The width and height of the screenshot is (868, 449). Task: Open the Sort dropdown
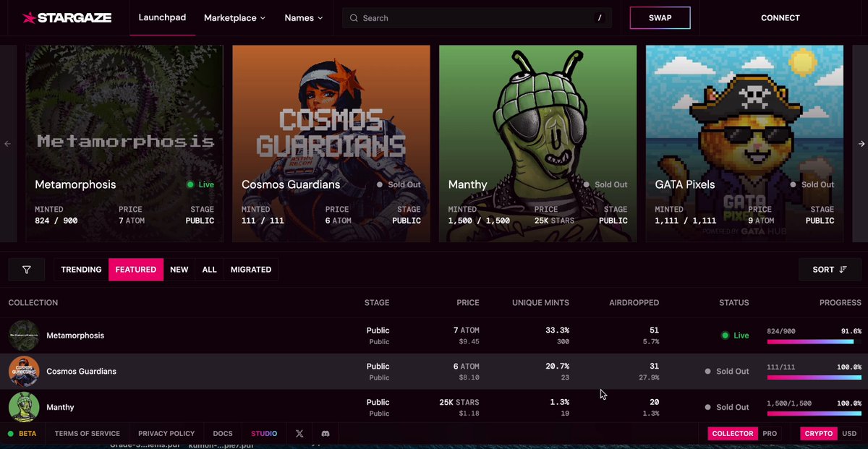[830, 270]
